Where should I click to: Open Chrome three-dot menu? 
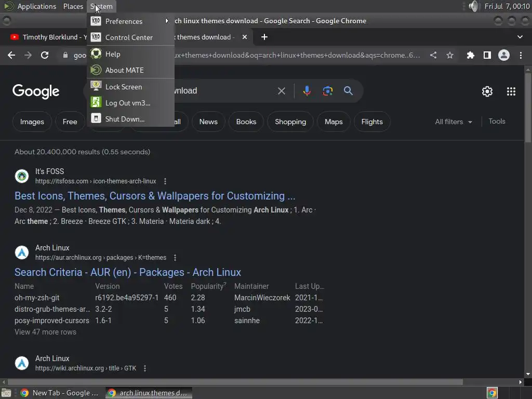click(x=521, y=55)
